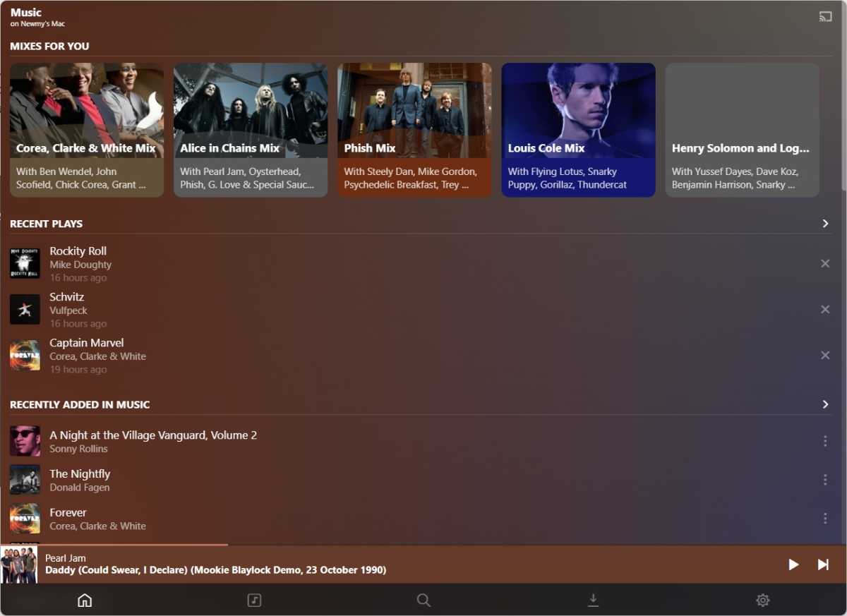Open the Library music note tab icon
The image size is (847, 616).
(254, 600)
